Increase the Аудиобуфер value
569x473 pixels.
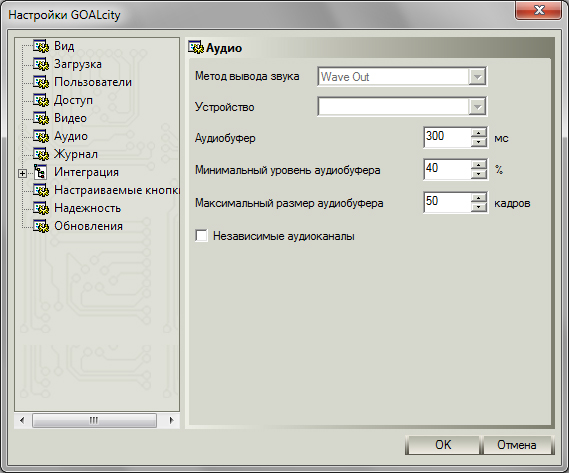click(479, 132)
